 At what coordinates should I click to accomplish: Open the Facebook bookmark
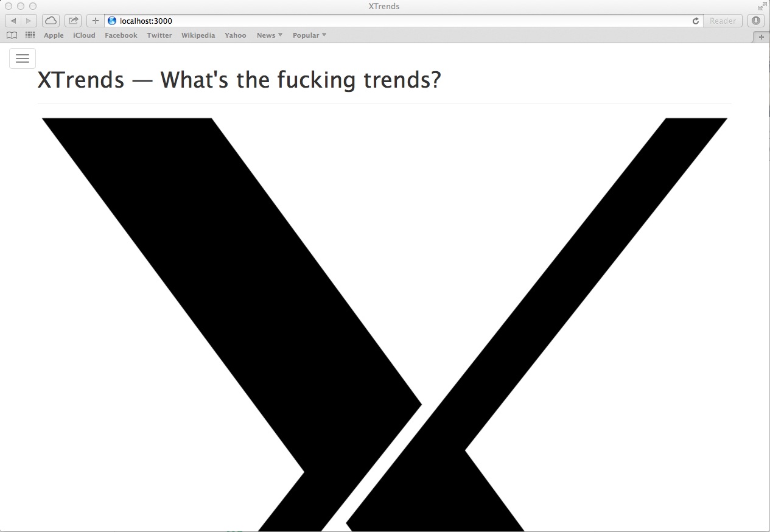(x=121, y=35)
